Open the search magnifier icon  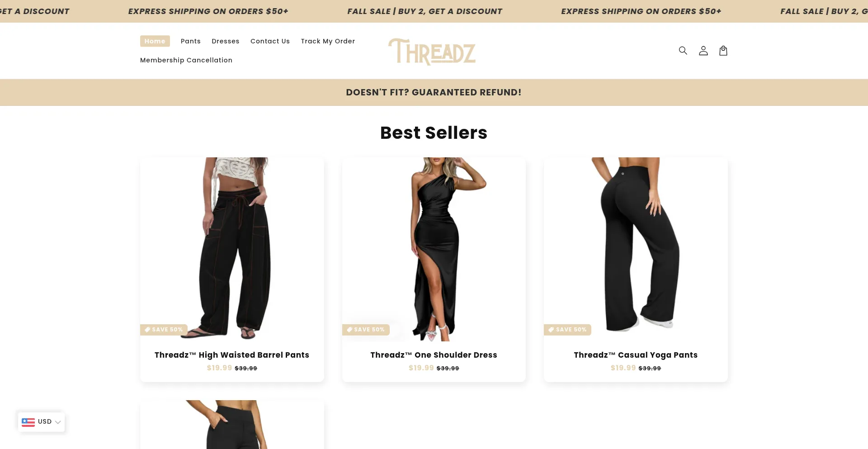pos(683,51)
